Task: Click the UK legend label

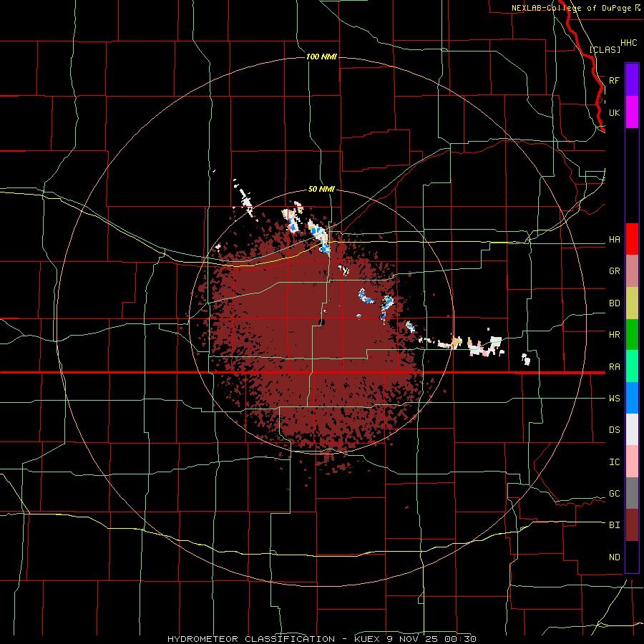Action: click(x=614, y=112)
